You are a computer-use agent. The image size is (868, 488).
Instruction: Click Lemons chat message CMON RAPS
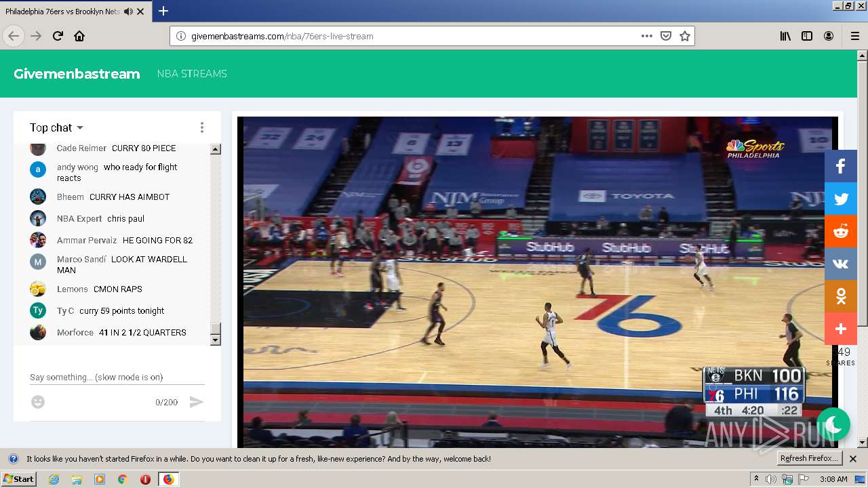point(118,289)
